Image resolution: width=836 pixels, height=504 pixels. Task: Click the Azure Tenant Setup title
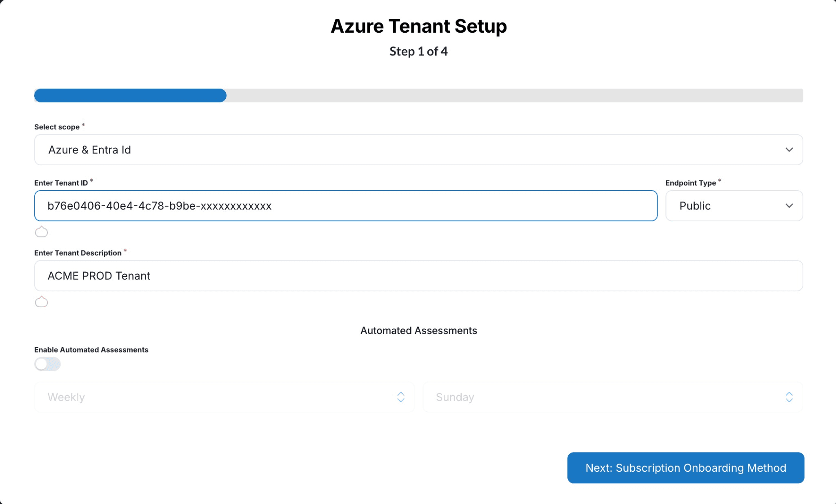[418, 26]
